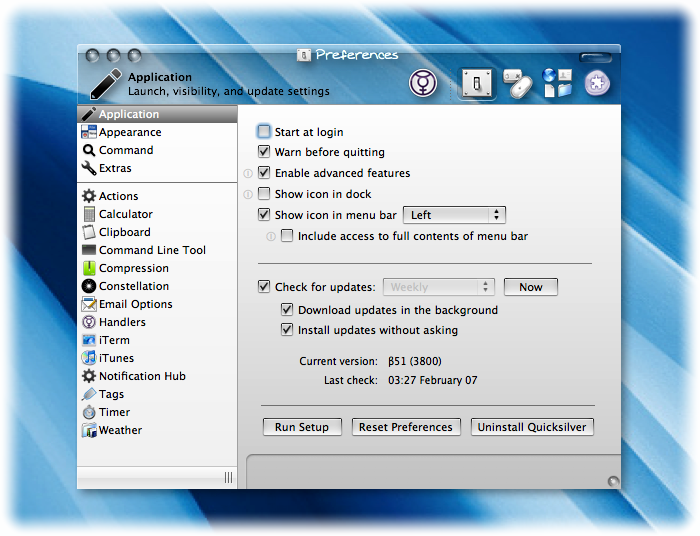Click the Calculator icon in sidebar

click(x=89, y=214)
